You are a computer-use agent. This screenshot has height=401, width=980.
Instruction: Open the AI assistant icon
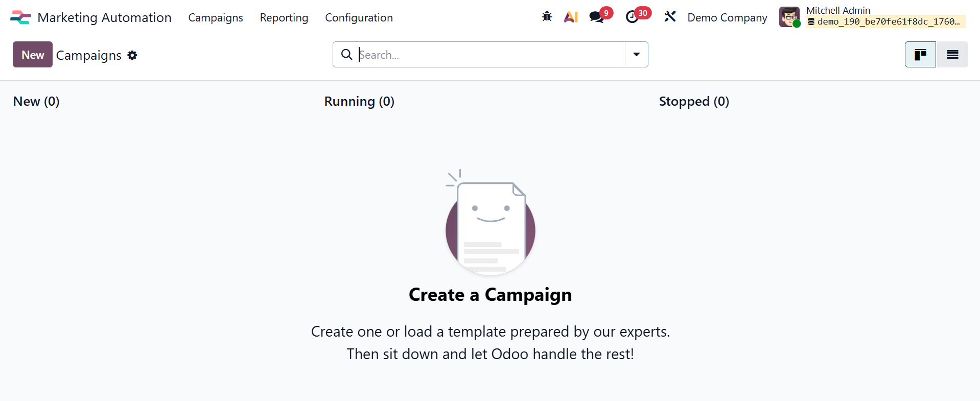click(571, 17)
